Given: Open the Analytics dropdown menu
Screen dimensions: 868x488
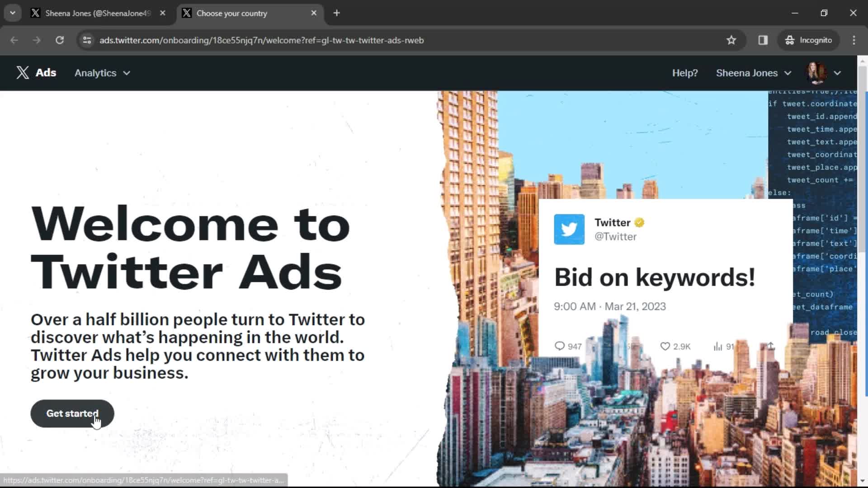Looking at the screenshot, I should (x=101, y=73).
